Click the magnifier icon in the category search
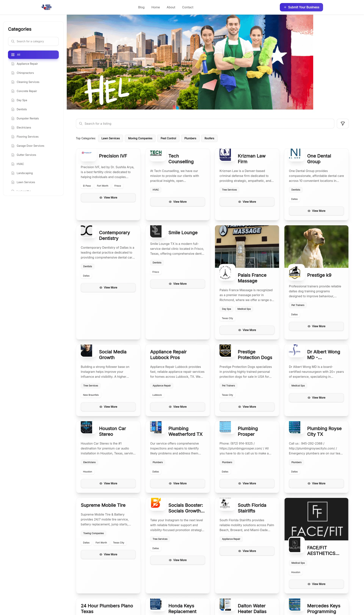The width and height of the screenshot is (364, 615). [13, 41]
